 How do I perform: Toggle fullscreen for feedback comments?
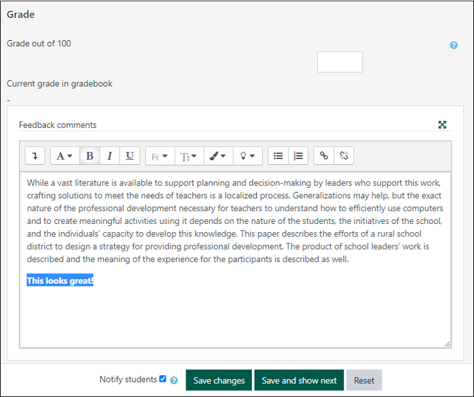(x=442, y=125)
